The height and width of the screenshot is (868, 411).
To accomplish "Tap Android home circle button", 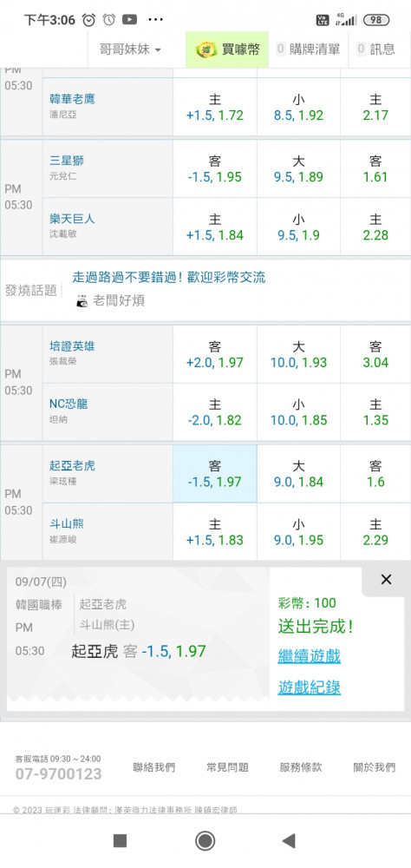I will [205, 841].
